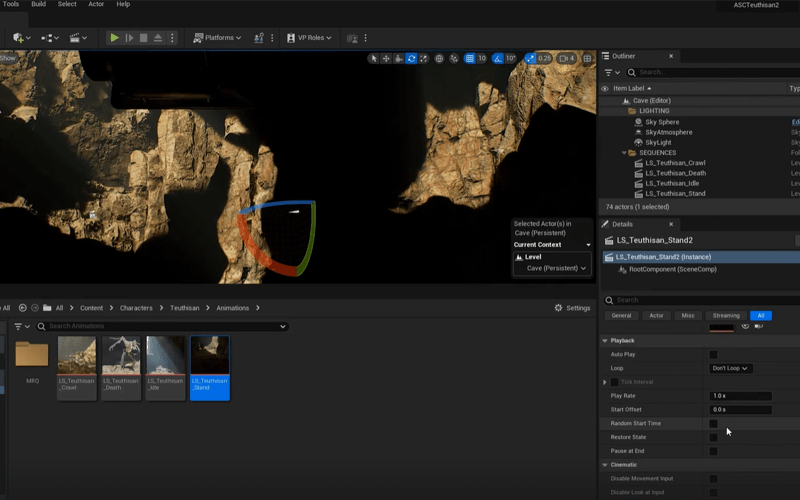800x500 pixels.
Task: Click the Start Offset value field
Action: tap(740, 410)
